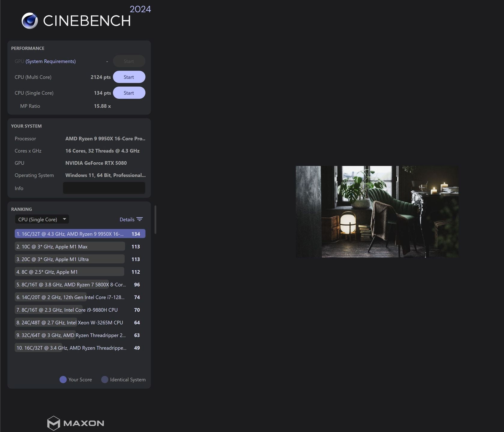Click the PERFORMANCE section heading
The width and height of the screenshot is (504, 432).
click(28, 48)
